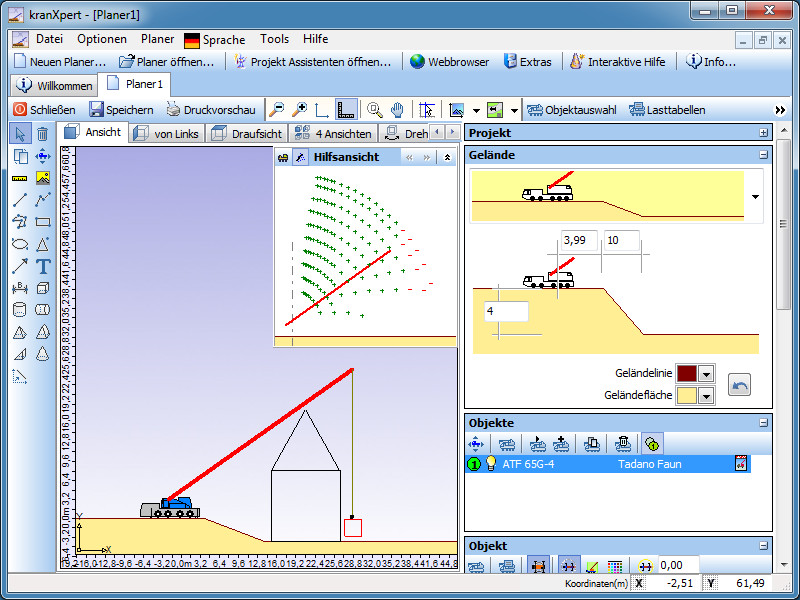Viewport: 800px width, 600px height.
Task: Click the trash can delete tool
Action: (43, 134)
